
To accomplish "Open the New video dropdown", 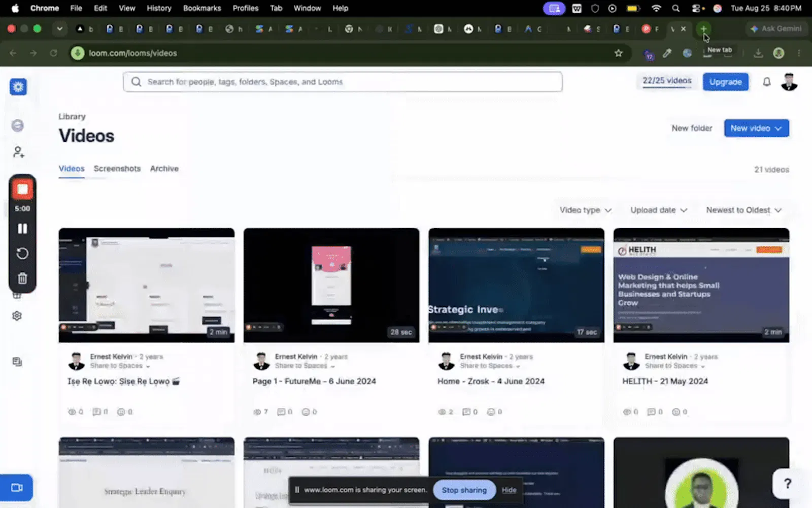I will pos(756,129).
